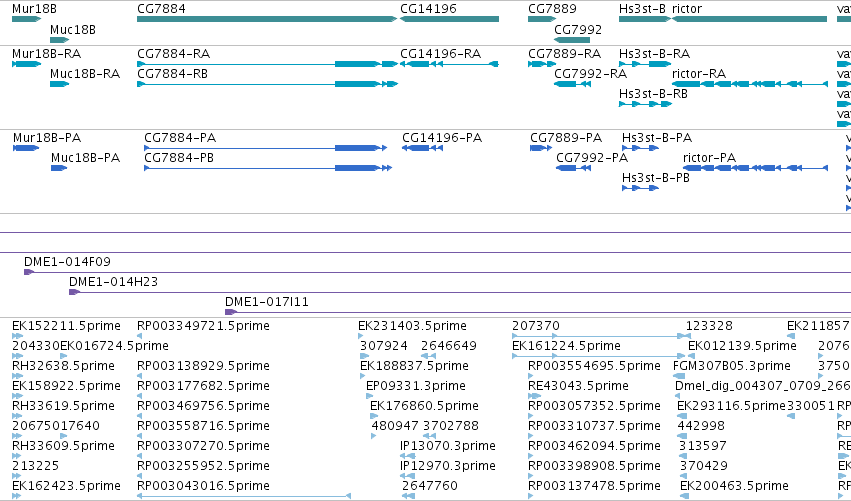Open EST EK162423.5prime
Image resolution: width=851 pixels, height=501 pixels.
tap(66, 486)
